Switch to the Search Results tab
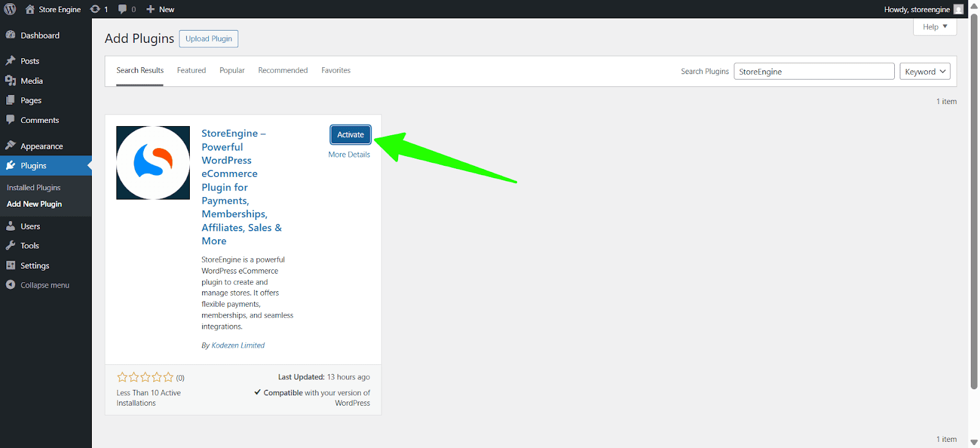The width and height of the screenshot is (980, 448). coord(140,70)
